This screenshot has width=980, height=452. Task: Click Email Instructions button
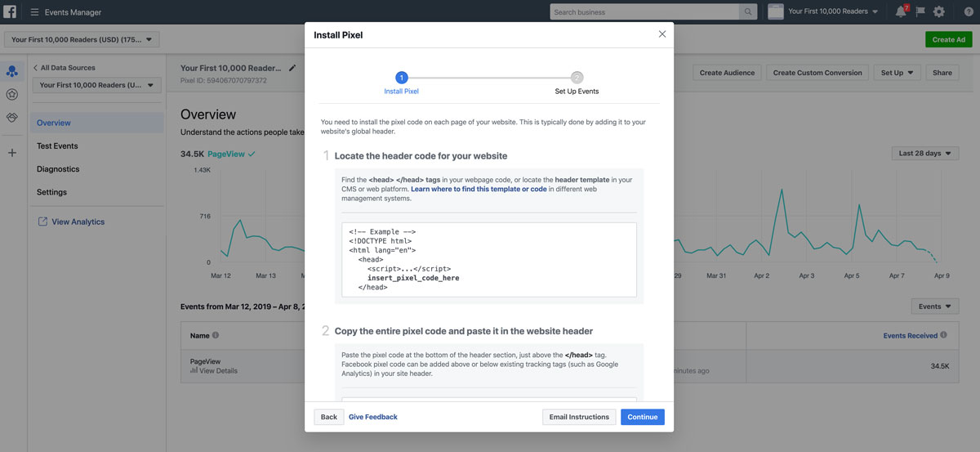[579, 417]
